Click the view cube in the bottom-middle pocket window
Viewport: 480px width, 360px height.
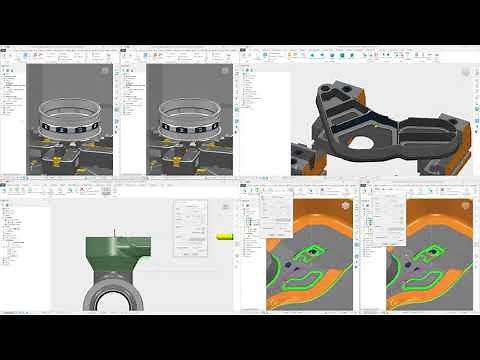(346, 206)
